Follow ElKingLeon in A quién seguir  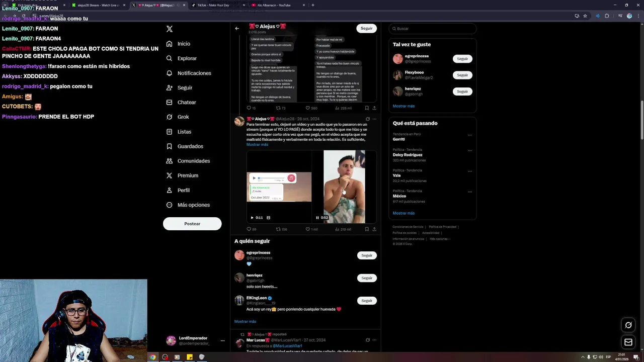pos(367,301)
